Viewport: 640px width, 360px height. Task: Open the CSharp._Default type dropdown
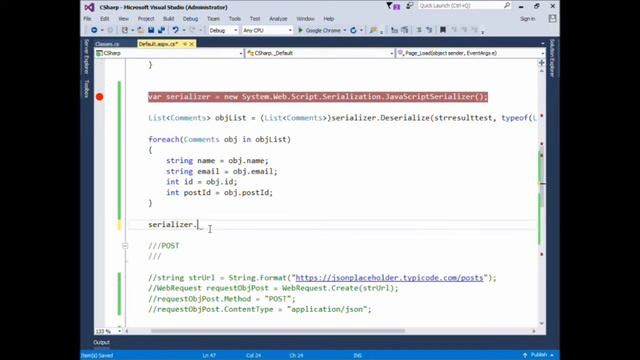(320, 53)
